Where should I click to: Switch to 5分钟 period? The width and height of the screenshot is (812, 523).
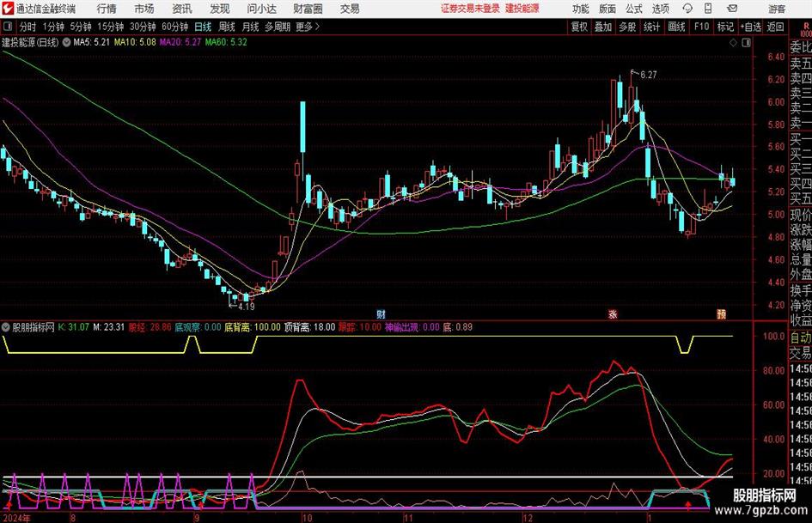[81, 27]
